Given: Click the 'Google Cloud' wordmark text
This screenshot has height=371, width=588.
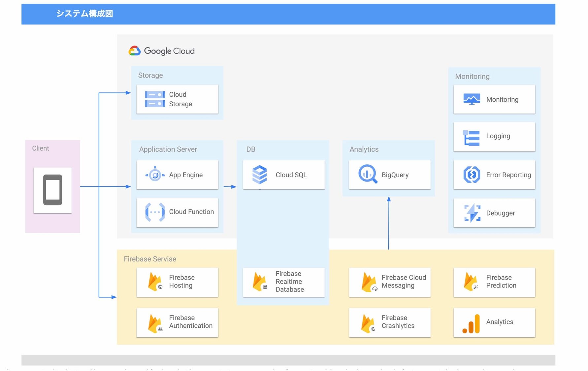Looking at the screenshot, I should [169, 51].
